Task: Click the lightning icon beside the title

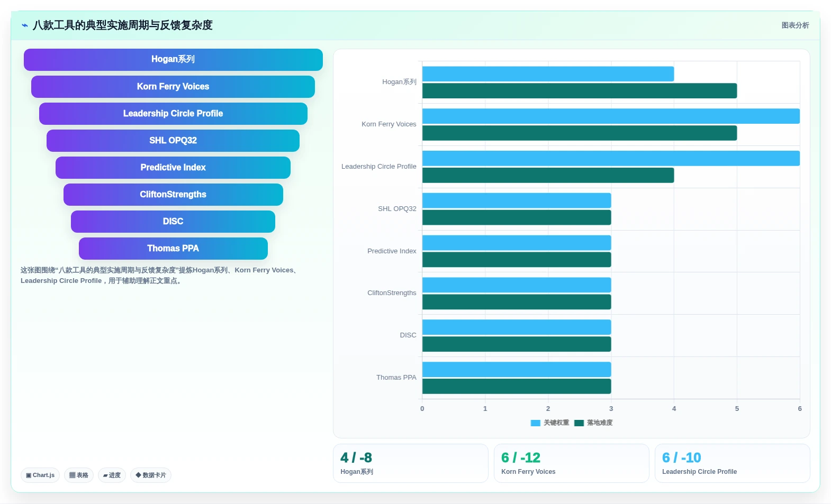Action: (x=24, y=25)
